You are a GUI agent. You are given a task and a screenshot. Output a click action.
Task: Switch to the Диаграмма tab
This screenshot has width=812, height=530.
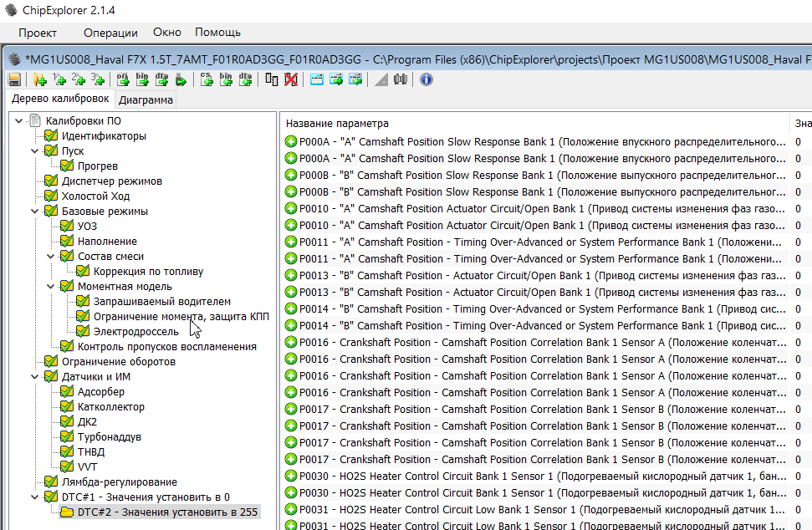(146, 100)
